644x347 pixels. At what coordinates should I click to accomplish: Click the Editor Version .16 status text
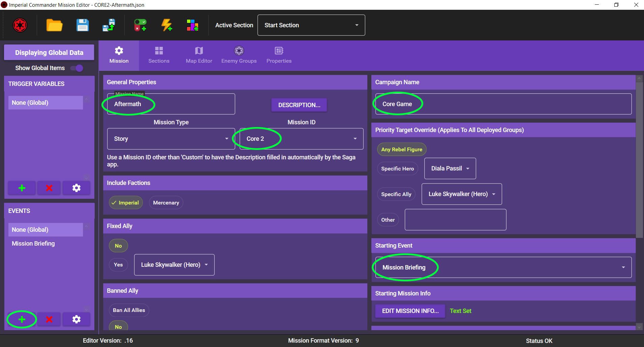[108, 341]
